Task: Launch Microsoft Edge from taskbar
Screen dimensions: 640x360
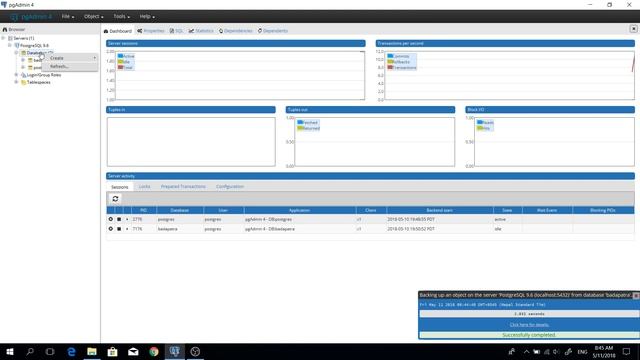Action: 71,351
